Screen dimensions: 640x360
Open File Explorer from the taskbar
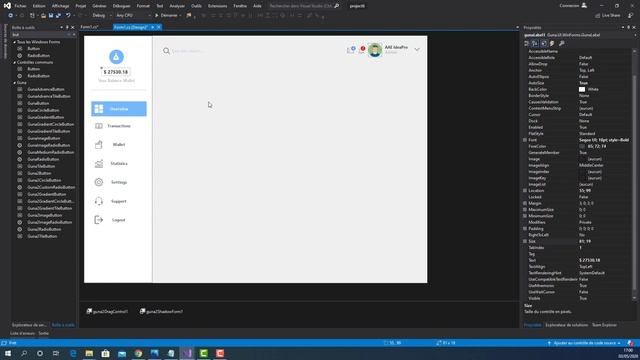[x=89, y=353]
